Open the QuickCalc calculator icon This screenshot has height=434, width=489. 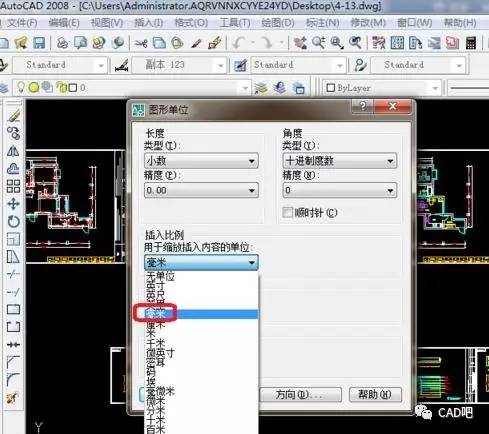click(x=471, y=43)
